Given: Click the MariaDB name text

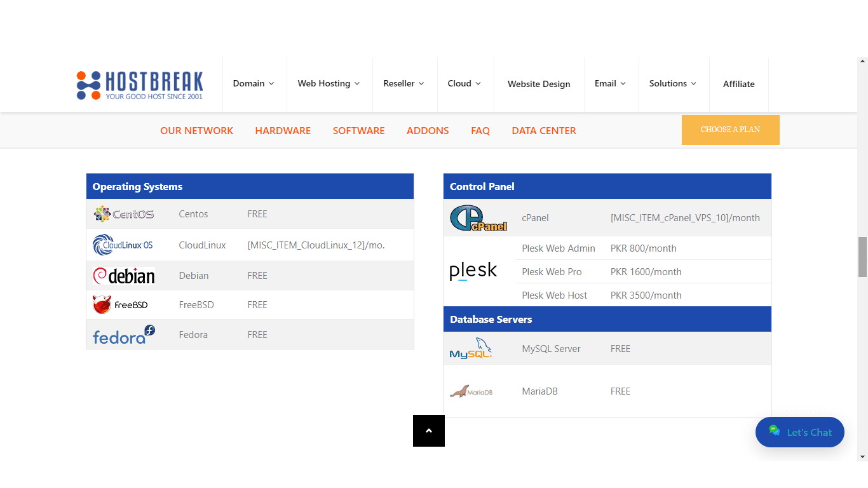Looking at the screenshot, I should pyautogui.click(x=539, y=391).
